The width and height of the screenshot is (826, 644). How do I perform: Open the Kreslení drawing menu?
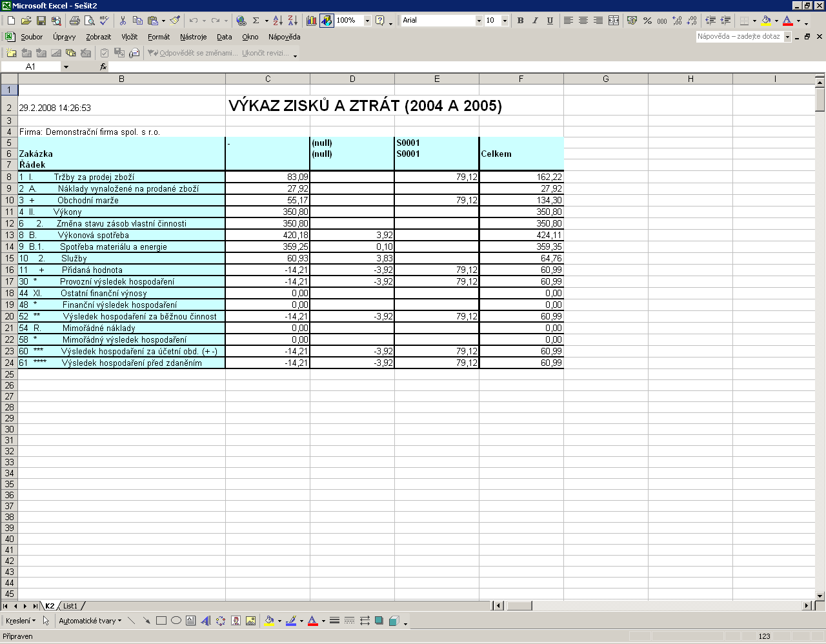click(20, 621)
